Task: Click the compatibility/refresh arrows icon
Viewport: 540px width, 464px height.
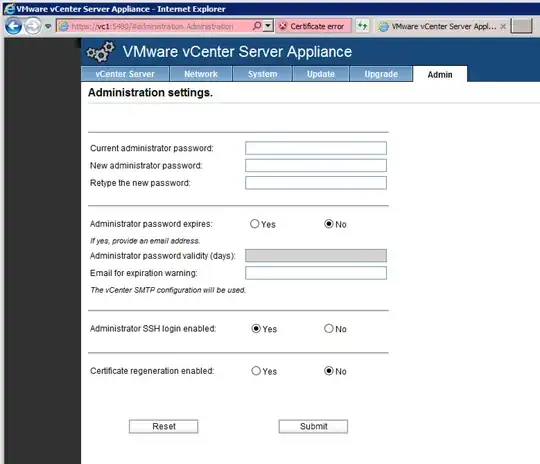Action: (x=362, y=26)
